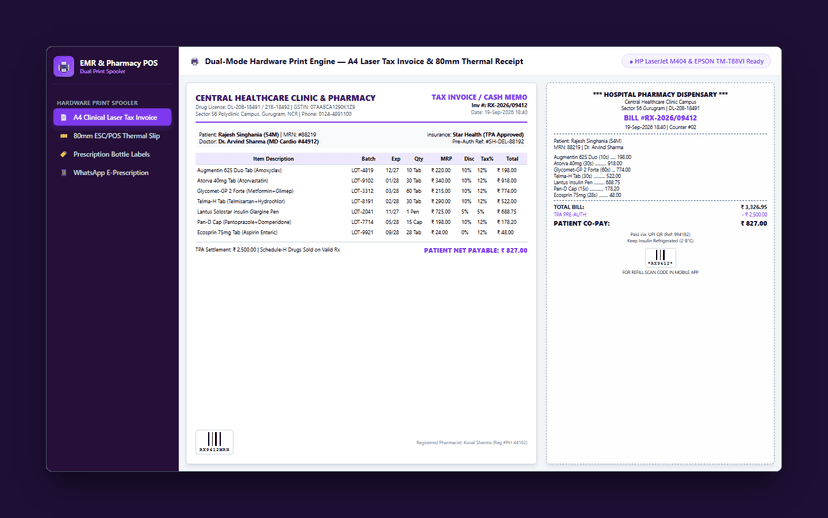
Task: Open WhatsApp E-Prescription section
Action: tap(112, 173)
